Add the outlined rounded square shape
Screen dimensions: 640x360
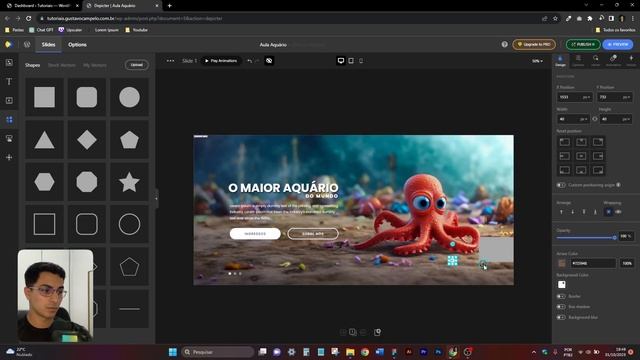(x=87, y=224)
